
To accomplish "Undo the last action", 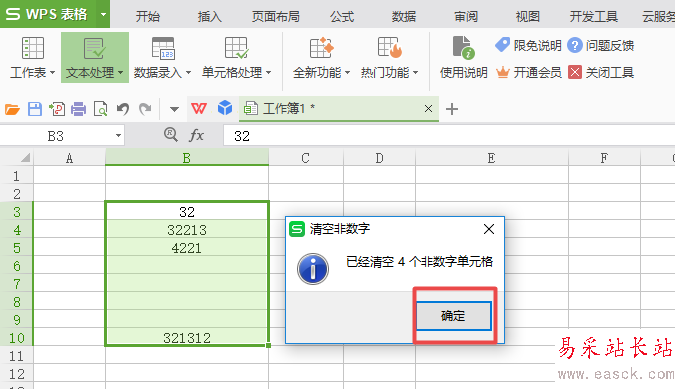I will 123,109.
